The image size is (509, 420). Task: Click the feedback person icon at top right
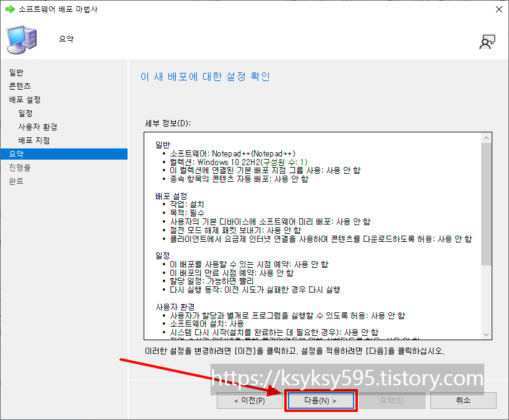[487, 42]
